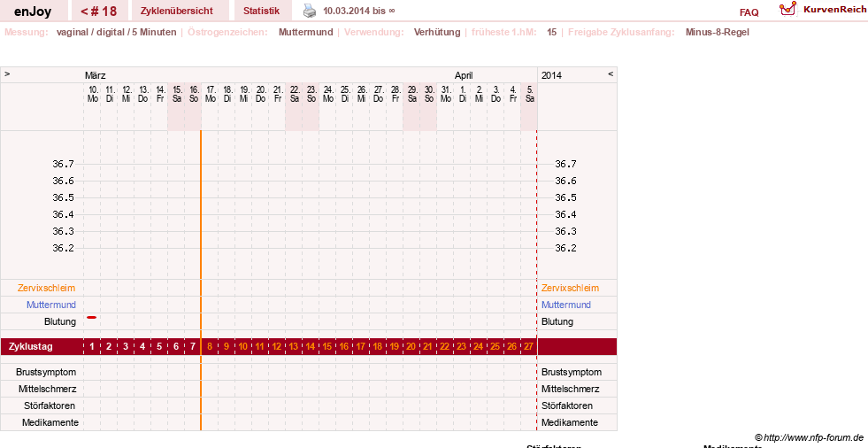Select cycle day 27 cell
The width and height of the screenshot is (868, 448).
[528, 347]
